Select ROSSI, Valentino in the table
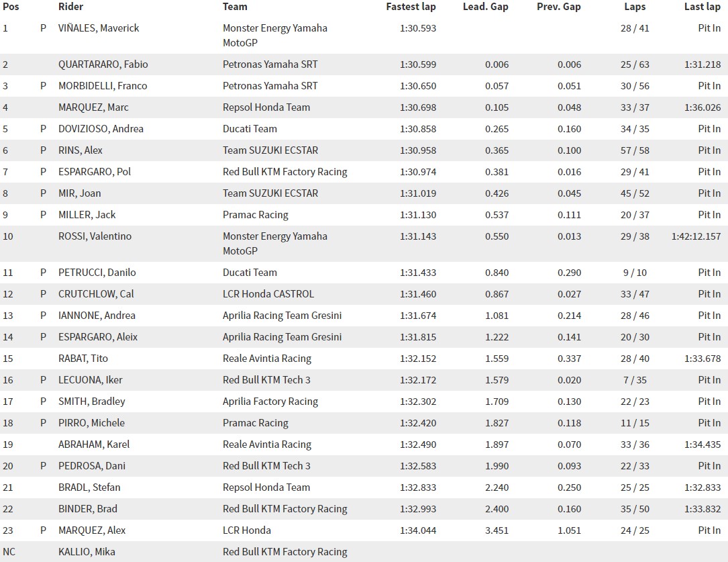728x562 pixels. [x=95, y=236]
